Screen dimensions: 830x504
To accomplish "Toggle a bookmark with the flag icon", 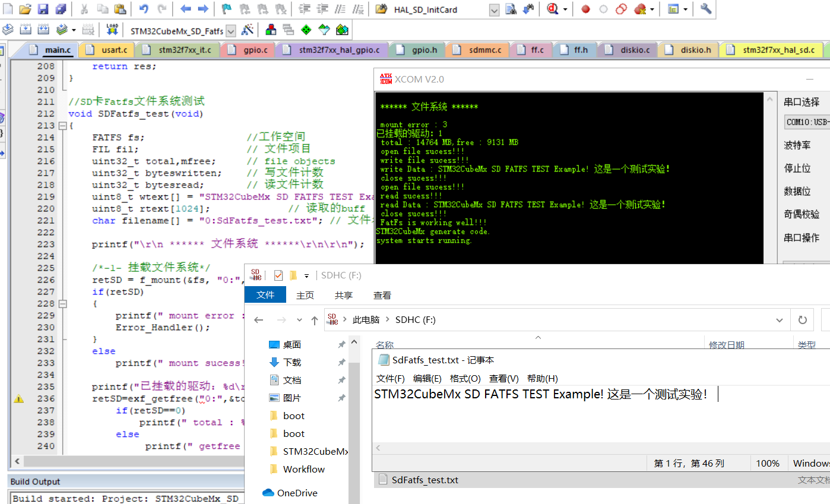I will click(226, 9).
